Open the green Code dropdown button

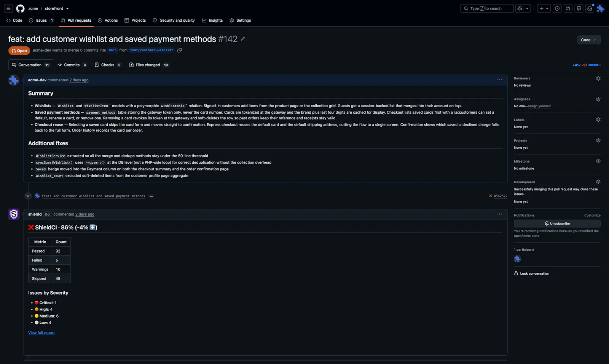click(589, 40)
